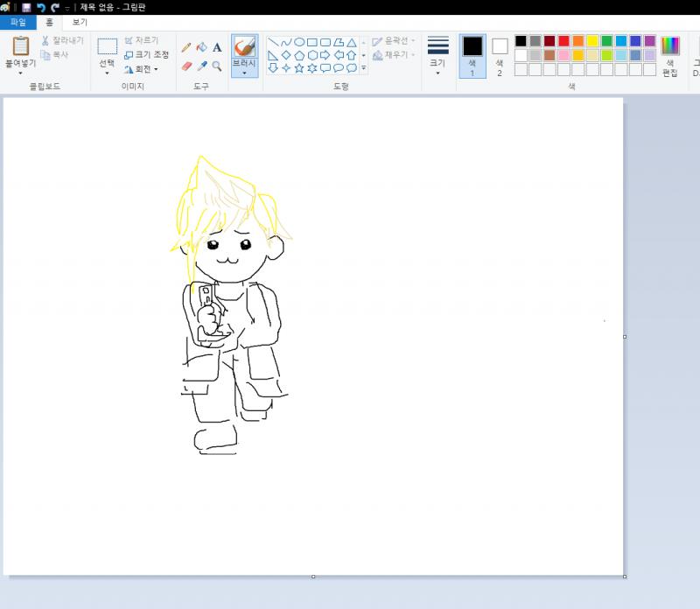700x609 pixels.
Task: Select the Eraser tool
Action: point(186,66)
